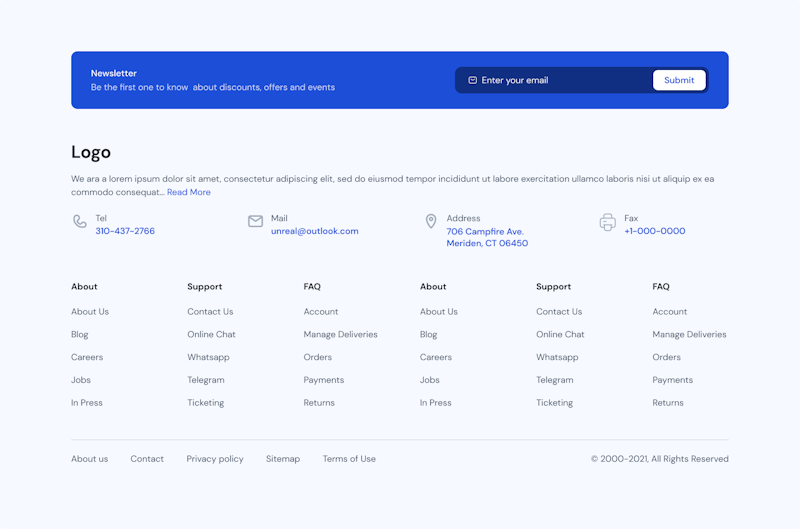Image resolution: width=800 pixels, height=529 pixels.
Task: Open the Terms of Use link
Action: pos(349,459)
